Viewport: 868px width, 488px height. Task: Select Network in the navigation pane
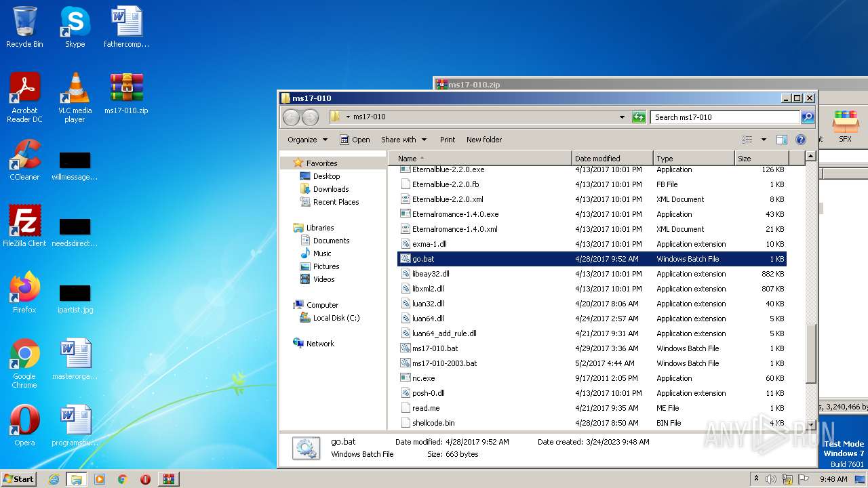(x=320, y=344)
